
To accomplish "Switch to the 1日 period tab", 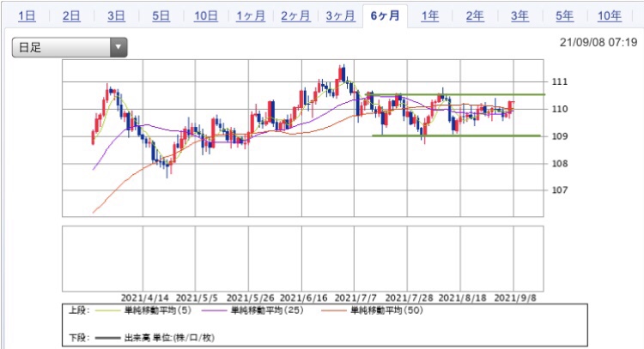I will [27, 16].
